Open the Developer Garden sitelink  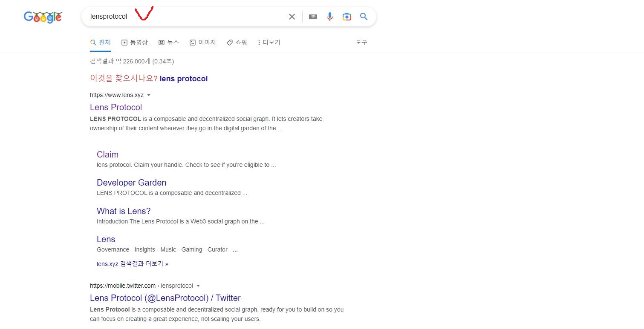(131, 183)
